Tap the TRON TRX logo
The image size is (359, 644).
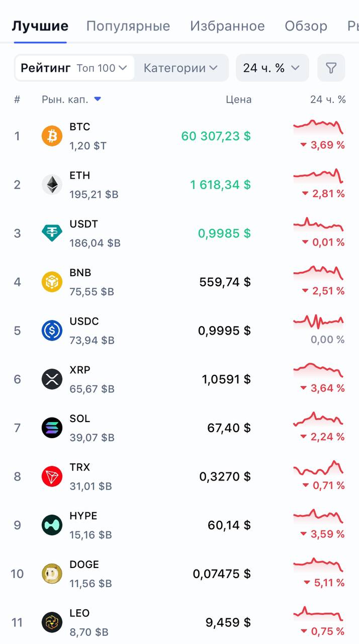(x=52, y=476)
